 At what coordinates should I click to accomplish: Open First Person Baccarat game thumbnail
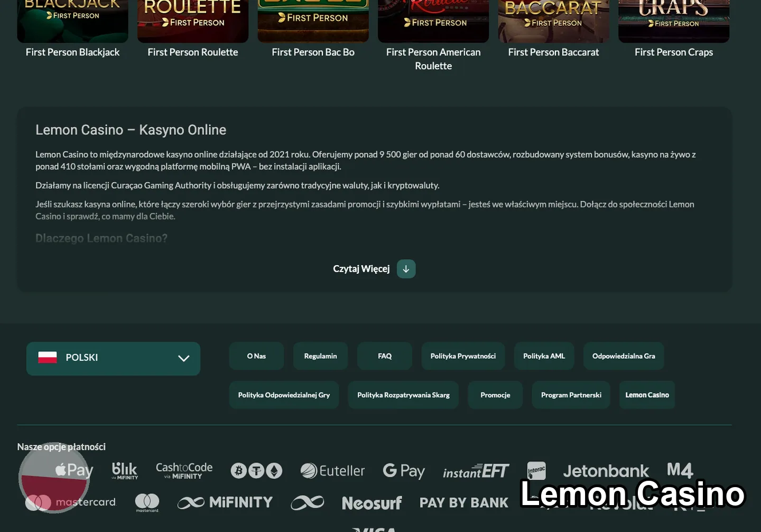pos(553,21)
